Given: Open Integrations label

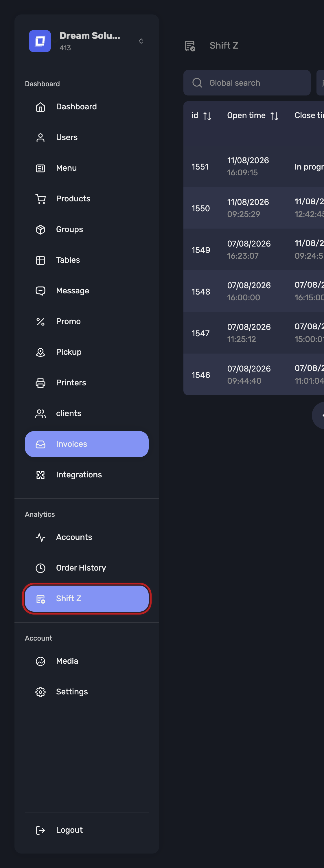Looking at the screenshot, I should point(79,475).
